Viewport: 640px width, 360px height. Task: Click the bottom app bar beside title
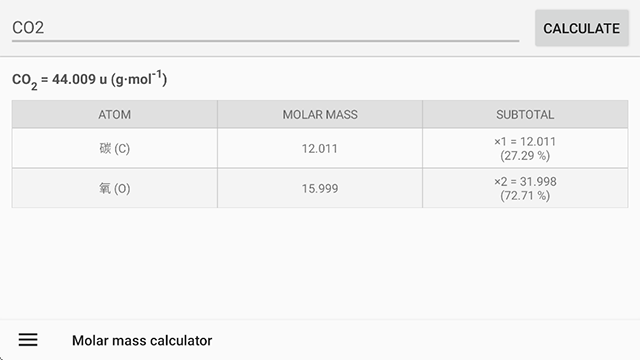click(424, 340)
